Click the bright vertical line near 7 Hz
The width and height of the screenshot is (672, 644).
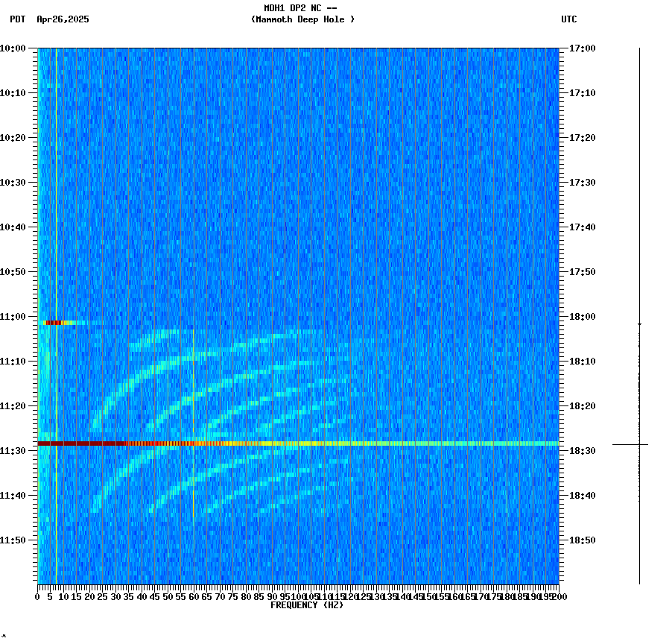click(x=54, y=224)
